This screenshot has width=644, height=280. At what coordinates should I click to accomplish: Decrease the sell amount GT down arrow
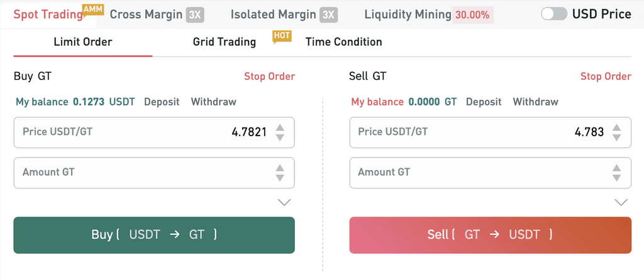(617, 178)
